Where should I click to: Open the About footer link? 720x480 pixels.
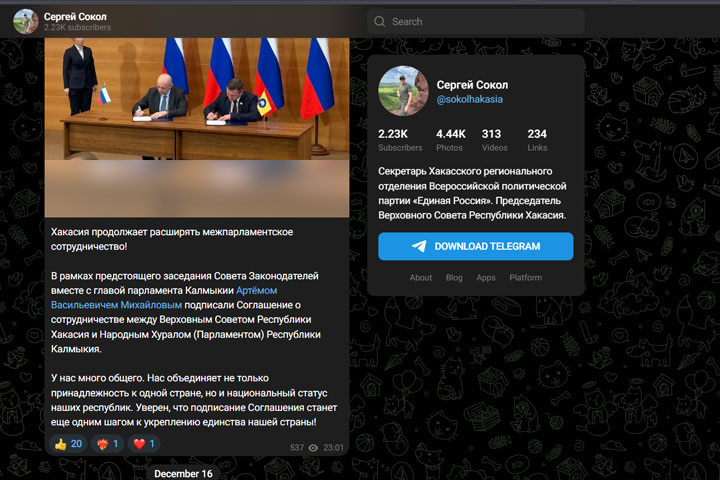click(x=421, y=277)
